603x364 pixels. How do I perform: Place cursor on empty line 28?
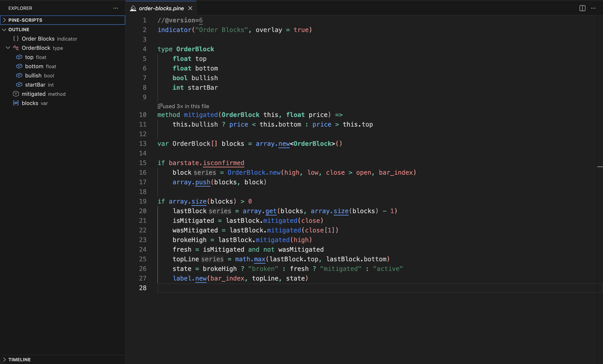[x=377, y=288]
